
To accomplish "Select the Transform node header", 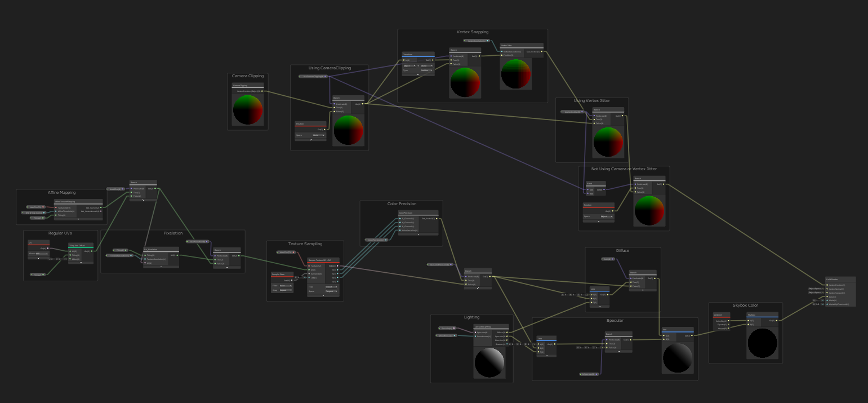I will [418, 54].
